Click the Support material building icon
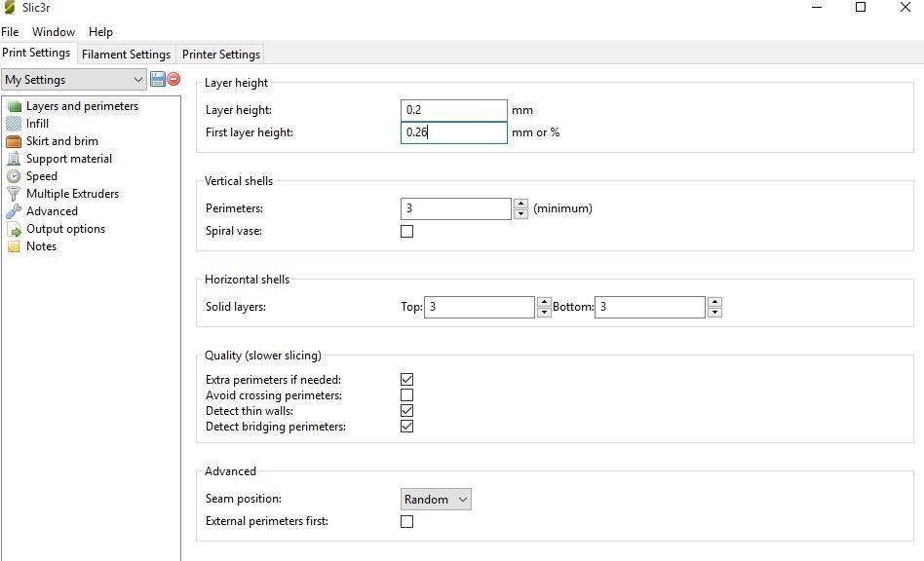This screenshot has height=561, width=924. coord(14,159)
